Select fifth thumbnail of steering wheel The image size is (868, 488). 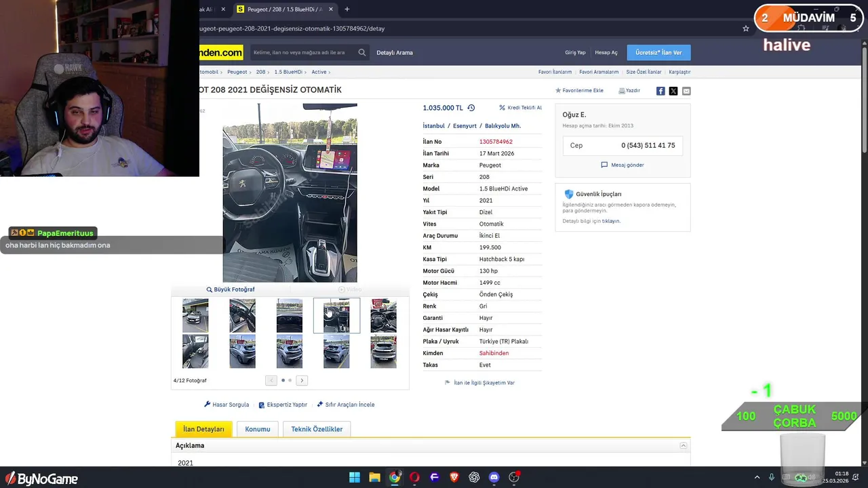tap(383, 316)
